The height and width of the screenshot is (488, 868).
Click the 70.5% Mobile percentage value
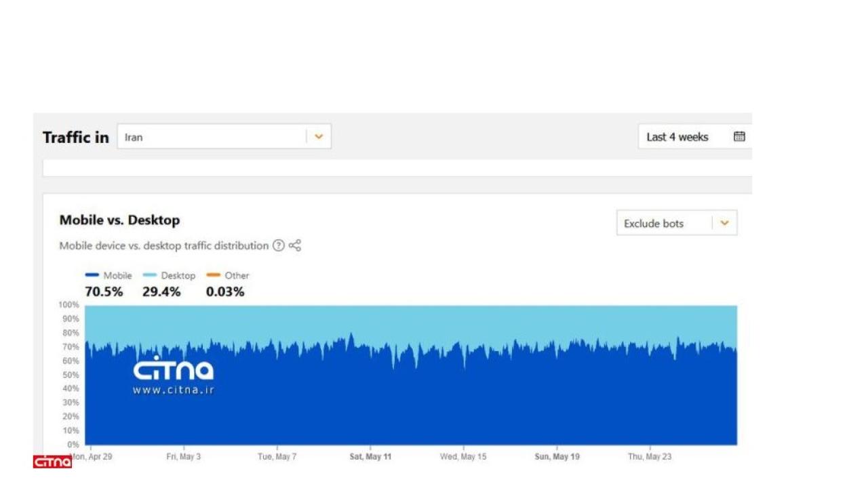(x=104, y=292)
